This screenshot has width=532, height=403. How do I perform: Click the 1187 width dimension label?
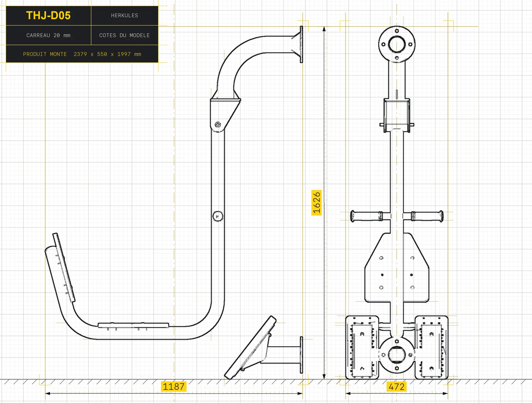(173, 386)
